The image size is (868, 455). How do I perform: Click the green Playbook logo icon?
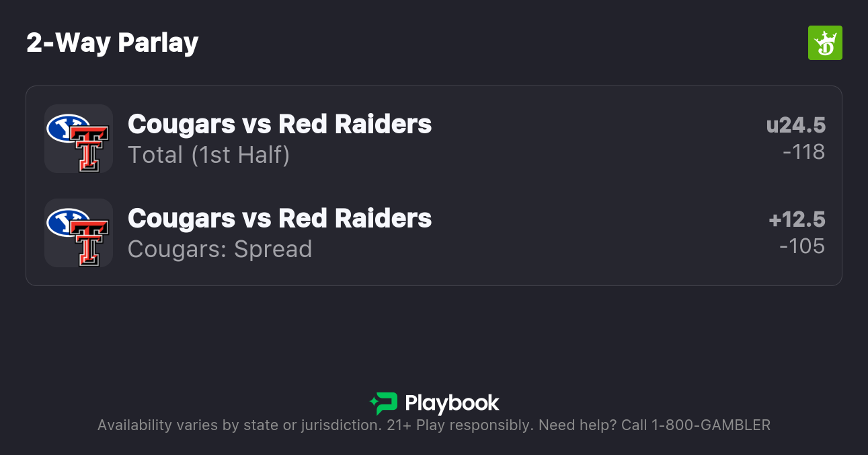click(x=384, y=403)
